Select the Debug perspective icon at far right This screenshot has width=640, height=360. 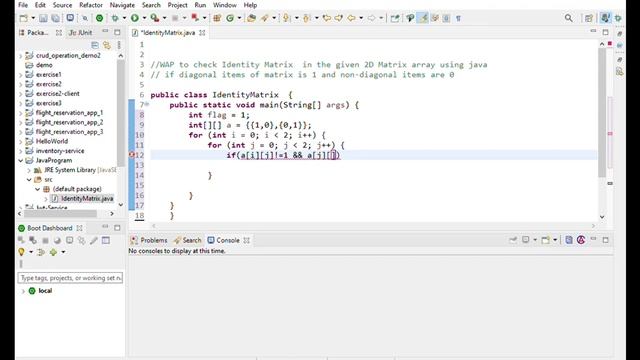[618, 18]
